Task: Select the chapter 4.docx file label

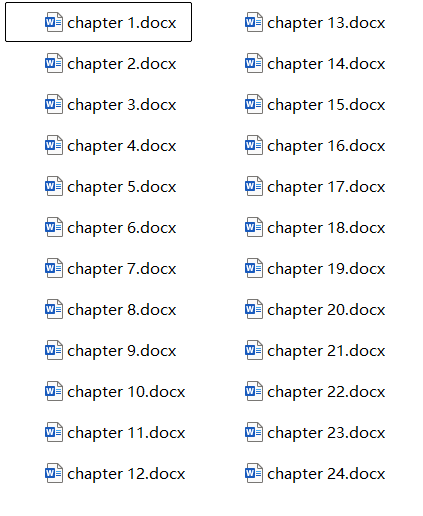Action: coord(122,146)
